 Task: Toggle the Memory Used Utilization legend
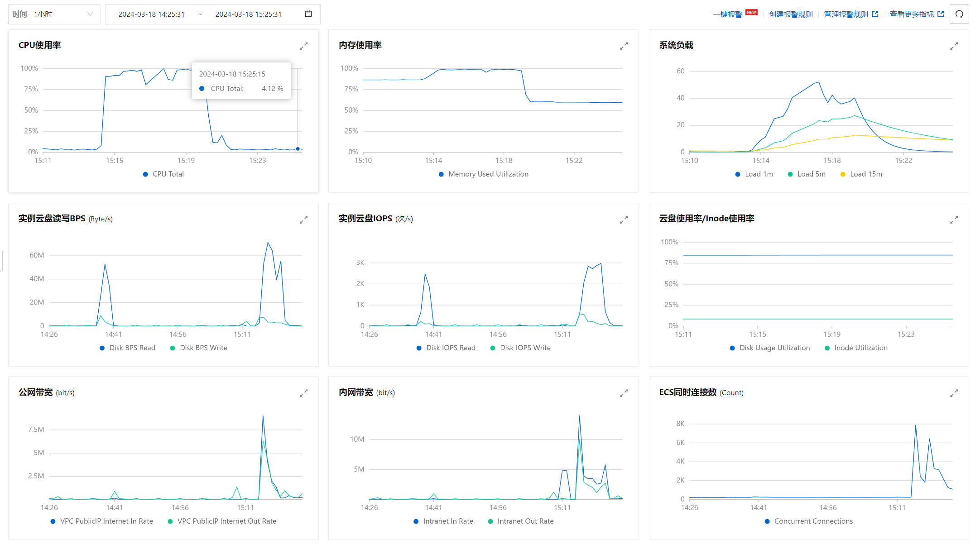484,174
